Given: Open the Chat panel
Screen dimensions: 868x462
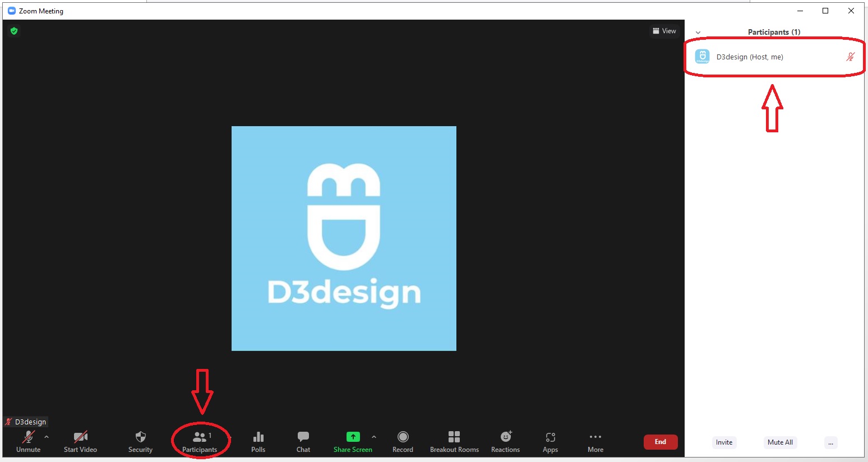Looking at the screenshot, I should pos(303,441).
